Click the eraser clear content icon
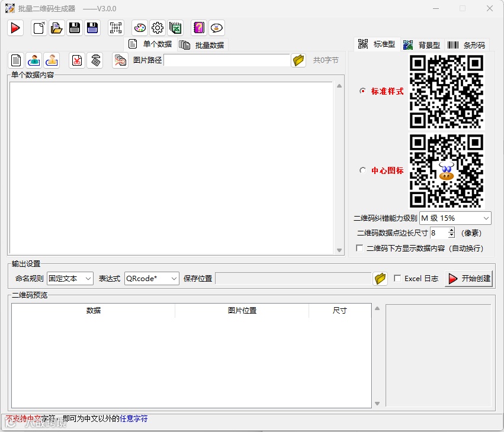The width and height of the screenshot is (504, 432). [95, 60]
